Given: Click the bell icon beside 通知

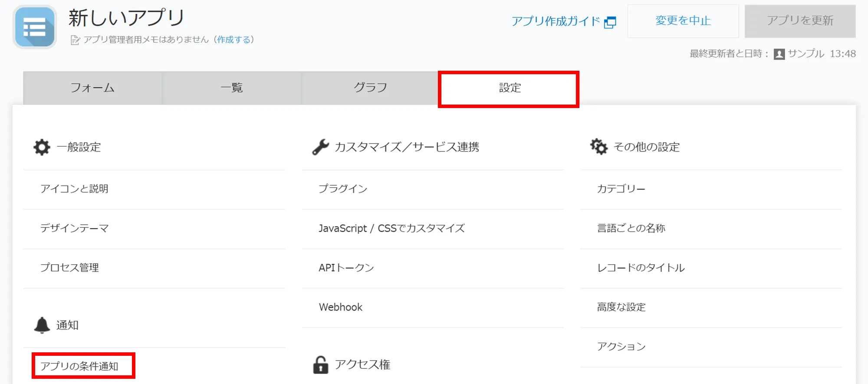Looking at the screenshot, I should click(42, 325).
